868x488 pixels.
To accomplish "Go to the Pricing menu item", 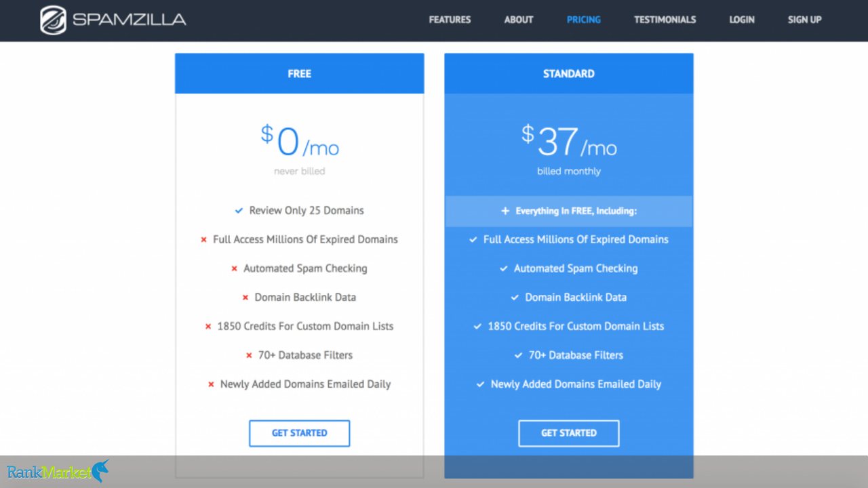I will pos(584,20).
